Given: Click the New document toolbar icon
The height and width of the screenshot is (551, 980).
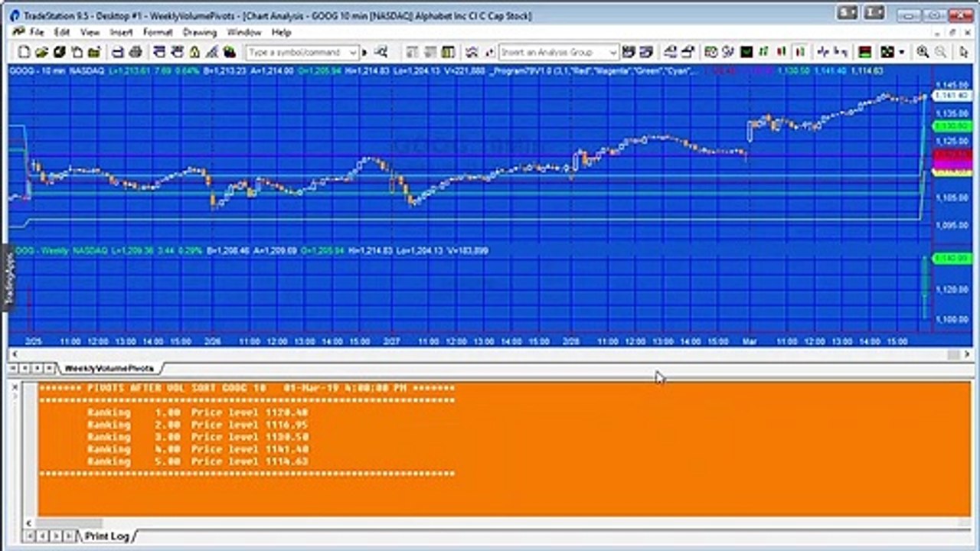Looking at the screenshot, I should click(24, 52).
